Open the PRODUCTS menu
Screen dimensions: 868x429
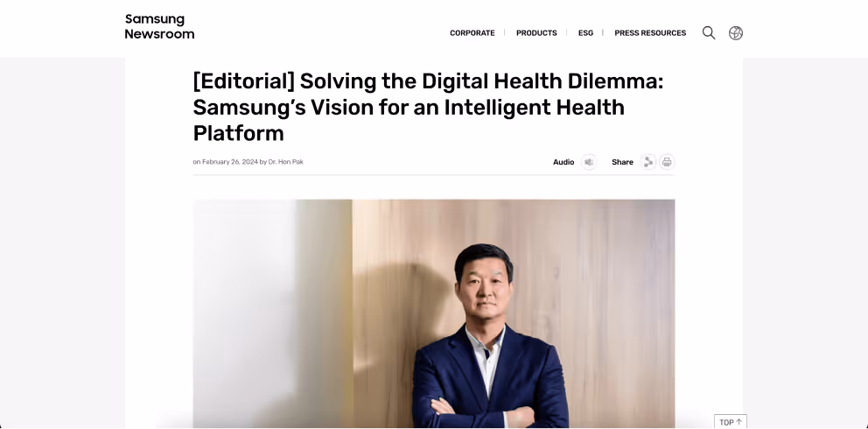tap(536, 33)
